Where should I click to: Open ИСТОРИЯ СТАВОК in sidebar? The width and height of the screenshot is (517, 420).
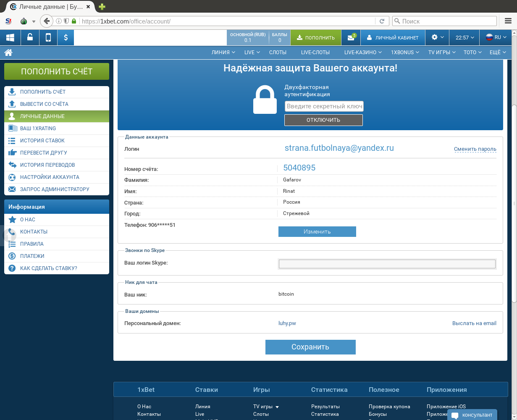pos(57,141)
